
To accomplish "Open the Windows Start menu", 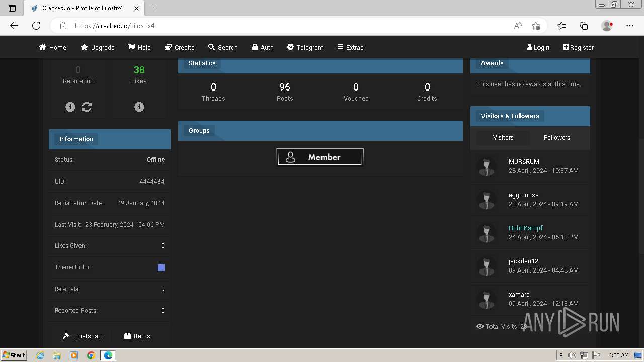I will point(14,355).
